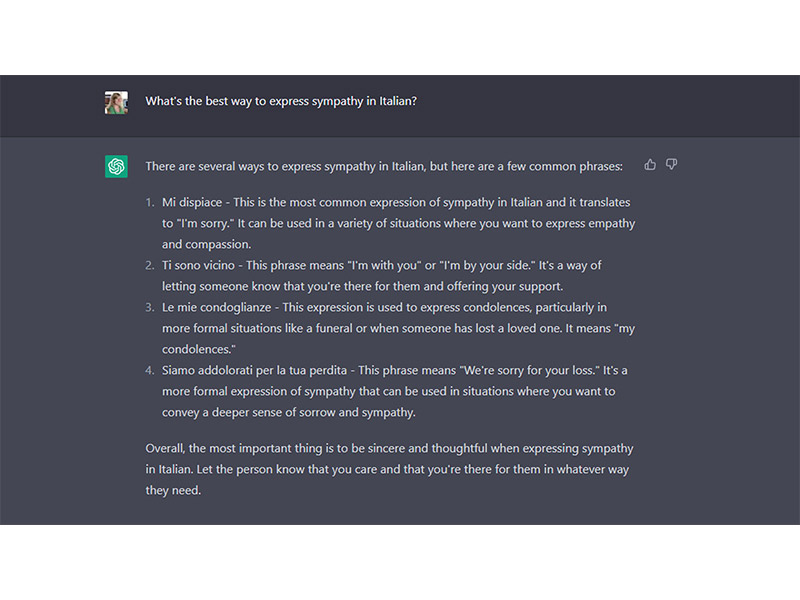Click the green ChatGPT logo avatar

(x=116, y=166)
